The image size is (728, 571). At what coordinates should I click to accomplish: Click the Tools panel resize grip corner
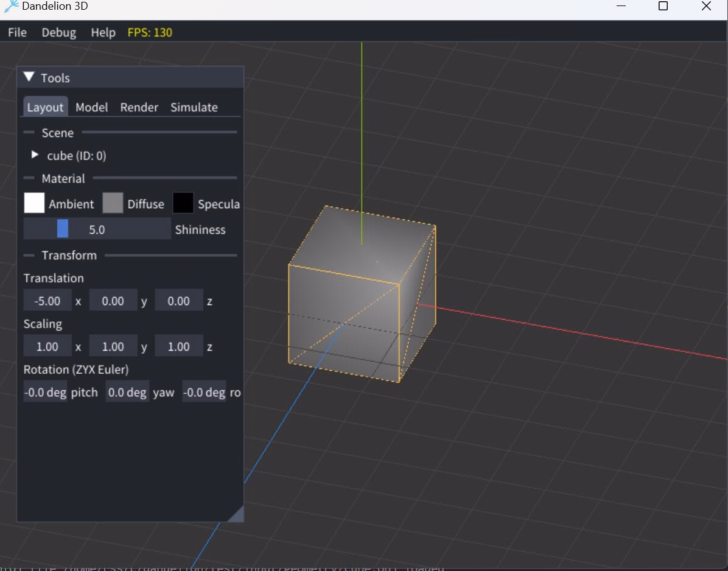point(237,515)
